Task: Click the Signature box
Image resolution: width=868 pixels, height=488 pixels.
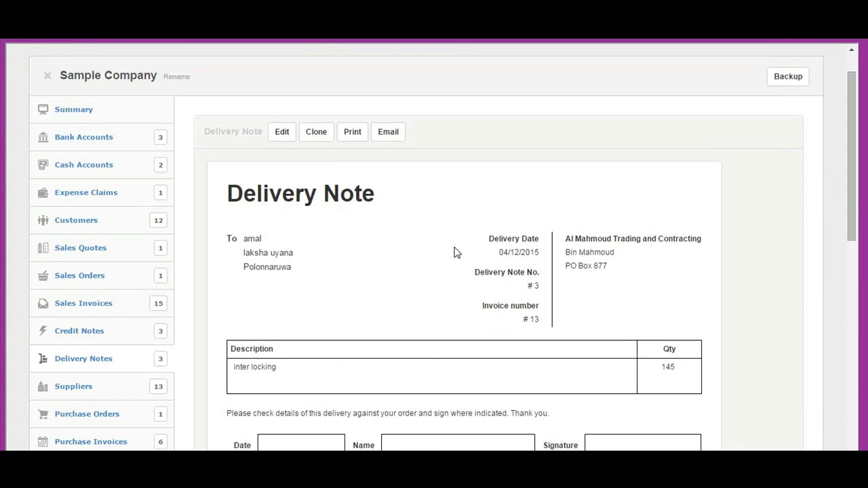Action: pyautogui.click(x=643, y=443)
